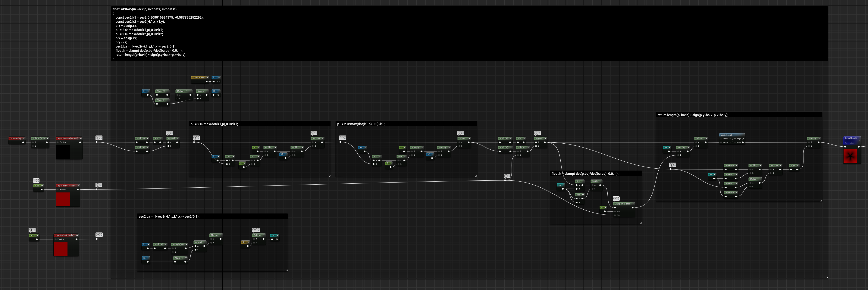Click the Output Result input pin
The height and width of the screenshot is (290, 868).
845,147
